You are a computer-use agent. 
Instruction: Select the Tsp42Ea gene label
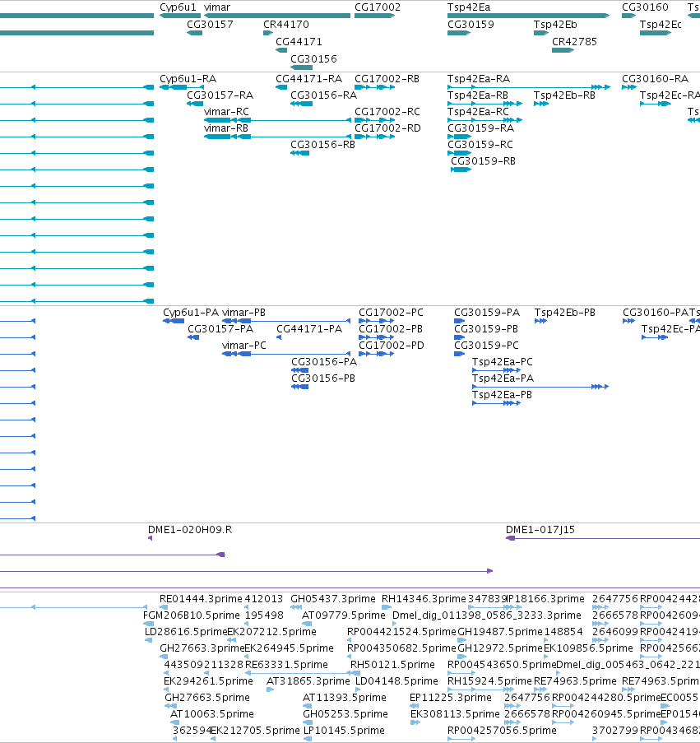point(469,7)
